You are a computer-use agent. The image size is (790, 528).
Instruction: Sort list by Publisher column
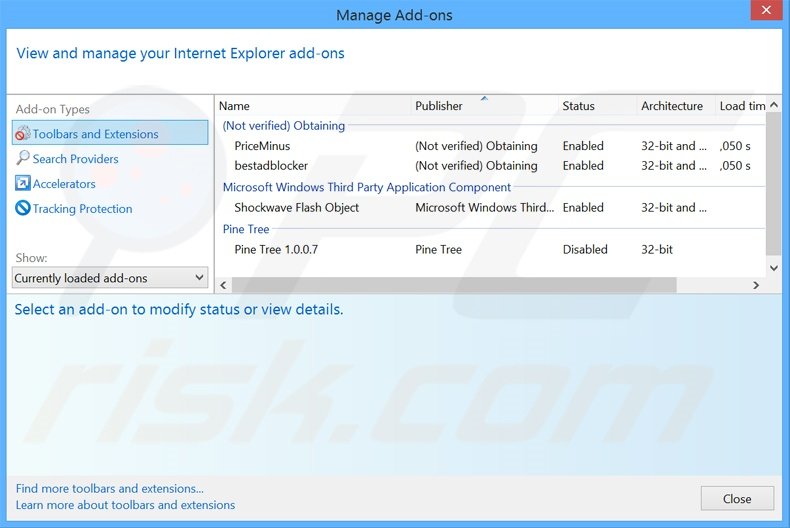485,106
